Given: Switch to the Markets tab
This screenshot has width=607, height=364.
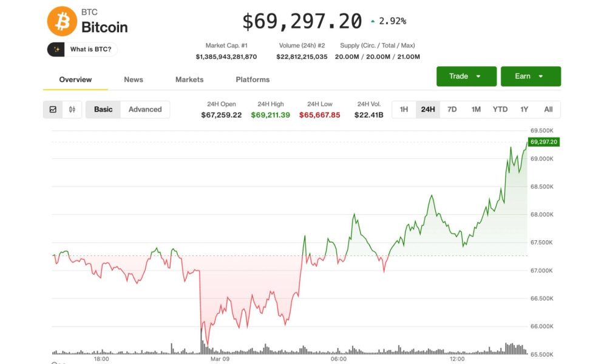Looking at the screenshot, I should pyautogui.click(x=189, y=79).
